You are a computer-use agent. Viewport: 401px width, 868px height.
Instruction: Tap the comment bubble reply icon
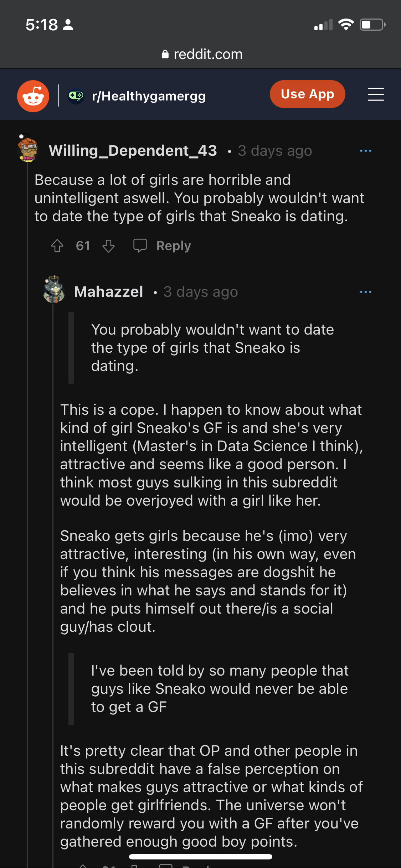[x=140, y=246]
